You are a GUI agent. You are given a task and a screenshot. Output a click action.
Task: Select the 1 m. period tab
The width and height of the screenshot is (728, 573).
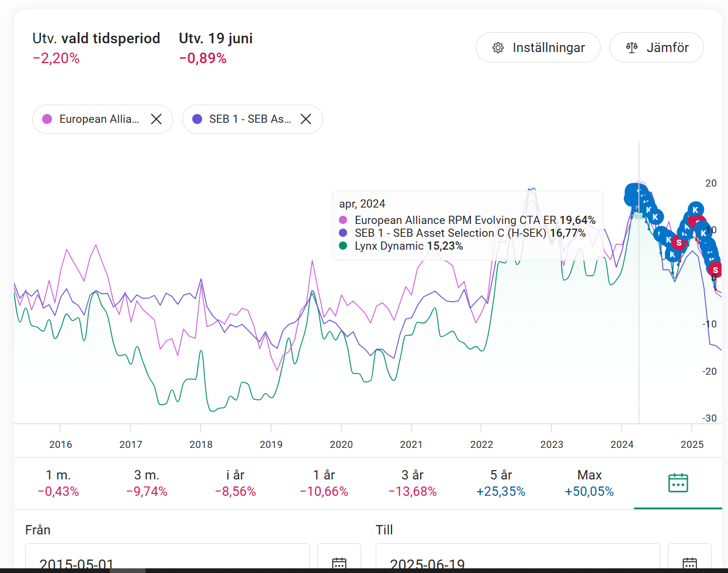click(58, 483)
